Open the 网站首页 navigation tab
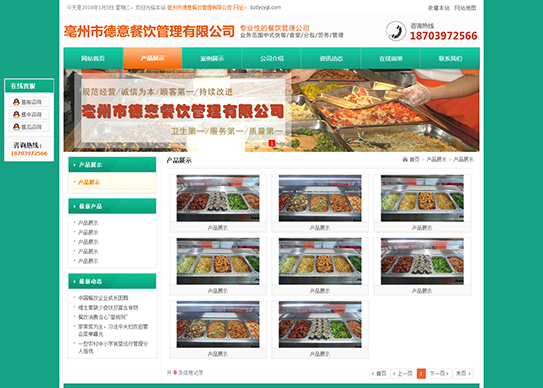Viewport: 543px width, 388px height. click(93, 58)
